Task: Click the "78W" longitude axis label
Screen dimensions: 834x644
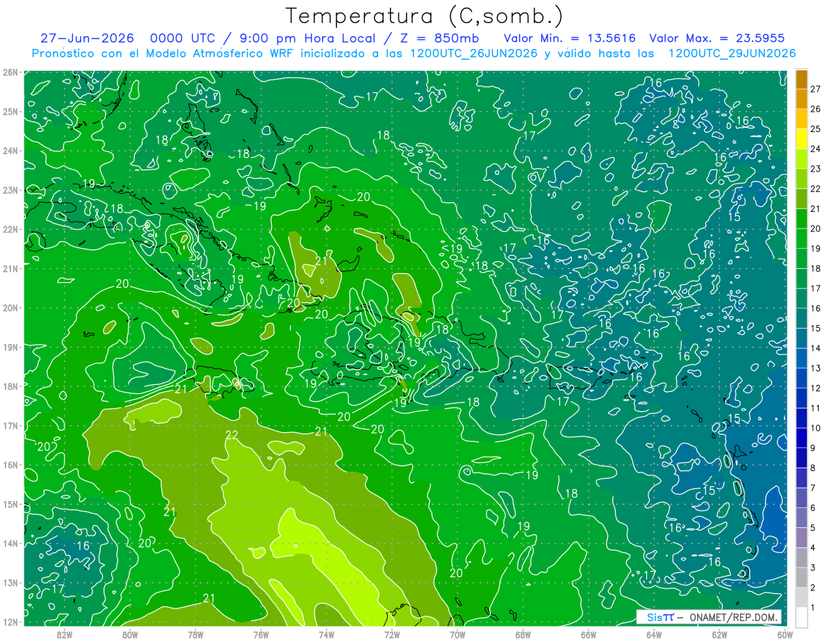Action: [195, 635]
